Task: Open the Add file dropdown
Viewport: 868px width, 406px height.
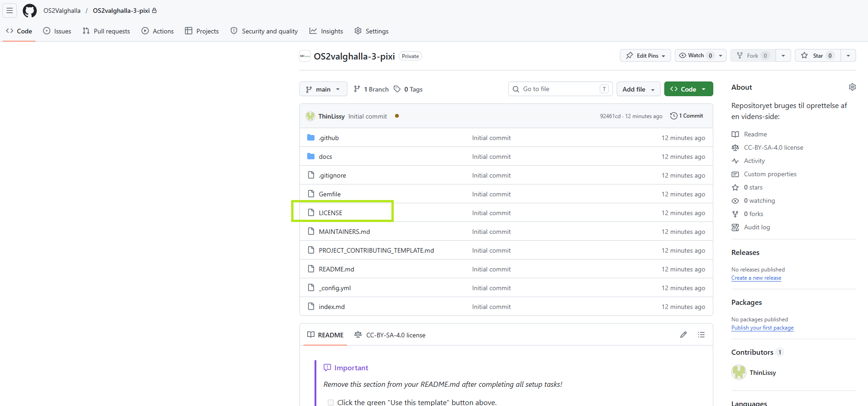Action: tap(639, 89)
